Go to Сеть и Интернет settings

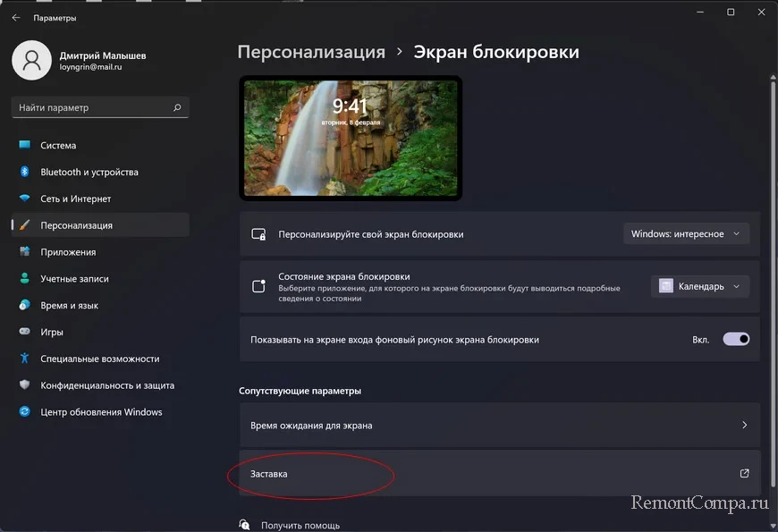75,198
